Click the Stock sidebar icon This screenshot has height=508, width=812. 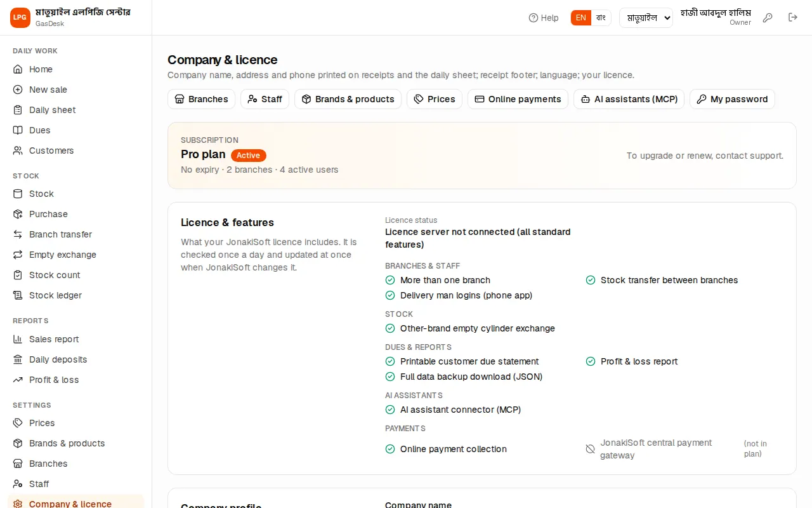click(18, 194)
